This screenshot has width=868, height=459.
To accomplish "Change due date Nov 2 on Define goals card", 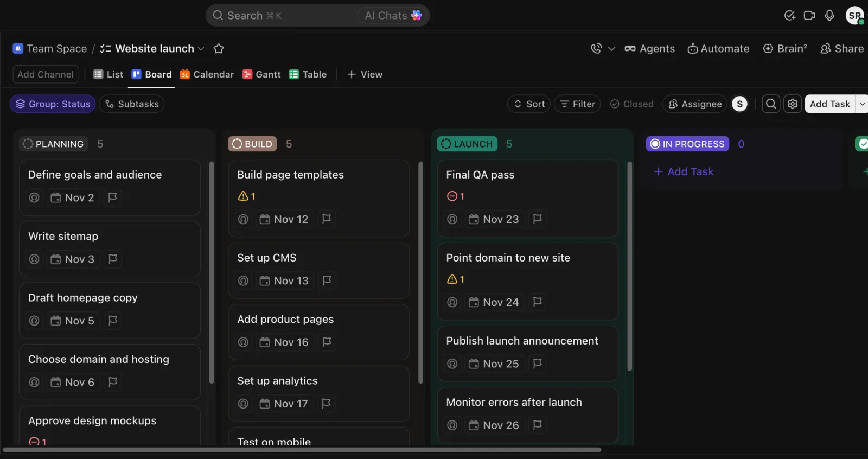I will [x=73, y=197].
